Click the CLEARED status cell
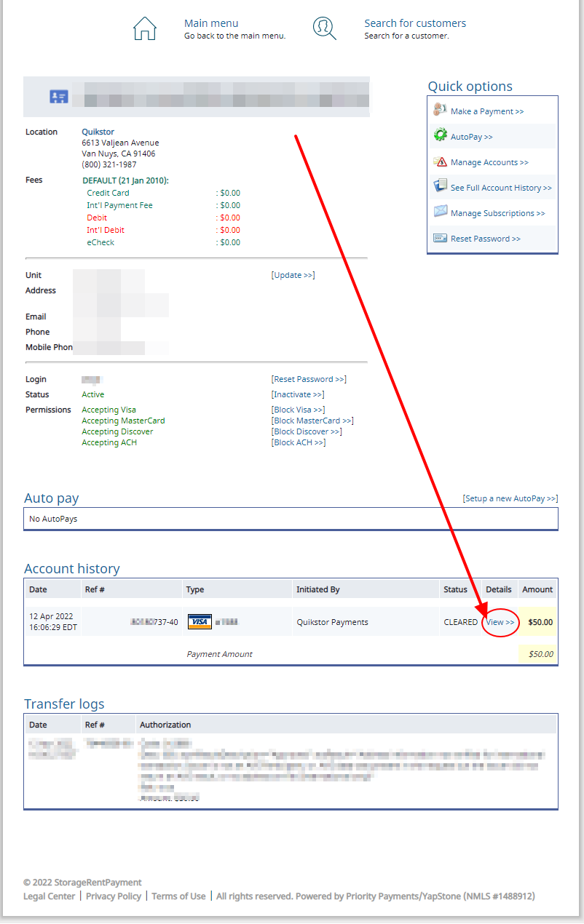The height and width of the screenshot is (924, 584). point(461,622)
